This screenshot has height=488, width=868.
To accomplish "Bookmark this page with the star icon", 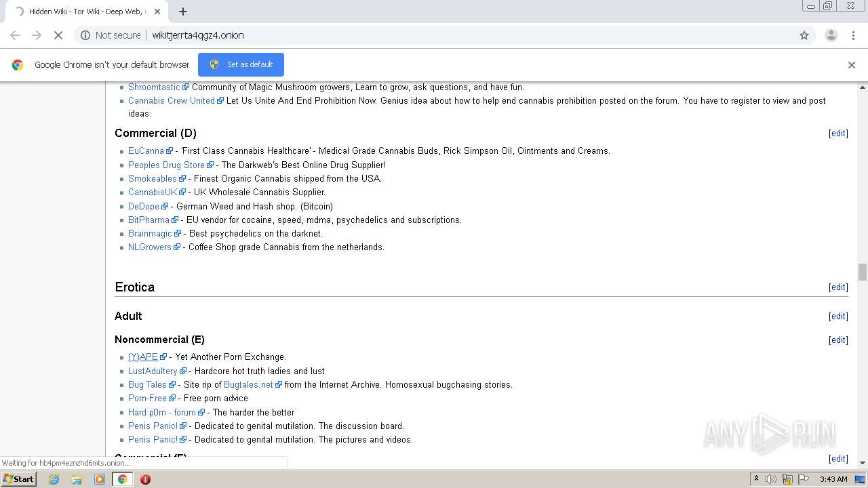I will click(804, 35).
